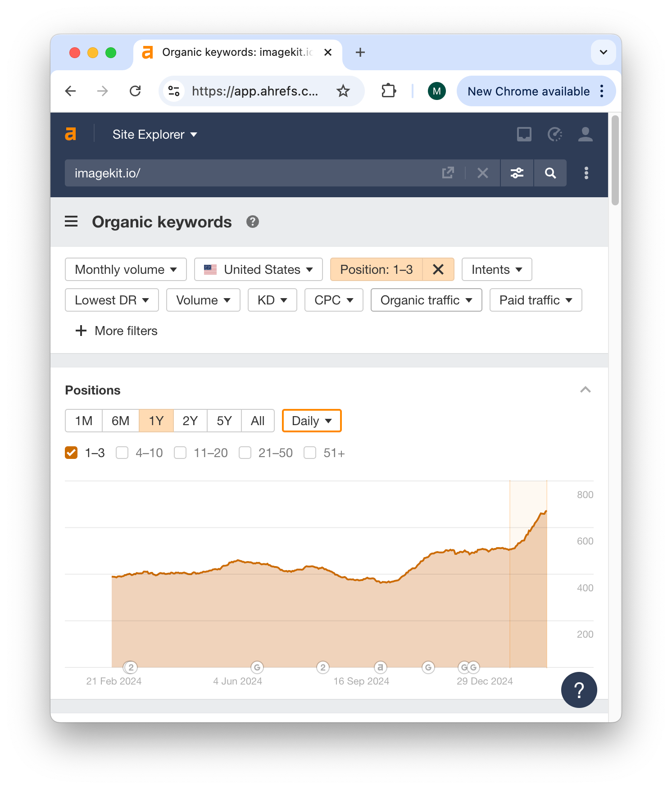The image size is (672, 789).
Task: Open the search settings sliders icon
Action: (517, 173)
